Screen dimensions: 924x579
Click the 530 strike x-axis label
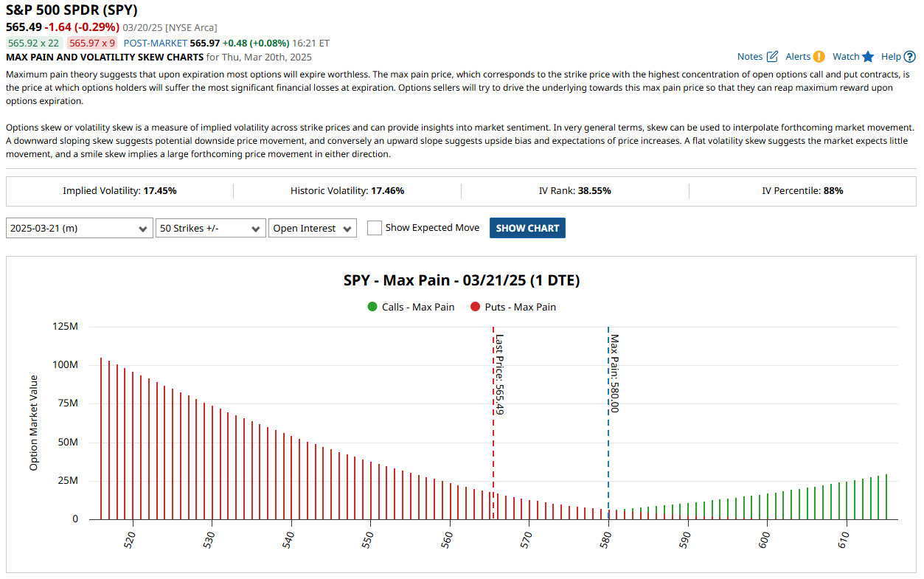click(209, 538)
